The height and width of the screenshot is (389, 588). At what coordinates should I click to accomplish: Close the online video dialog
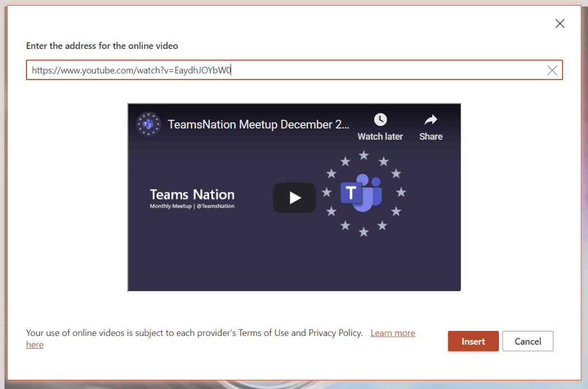coord(559,24)
